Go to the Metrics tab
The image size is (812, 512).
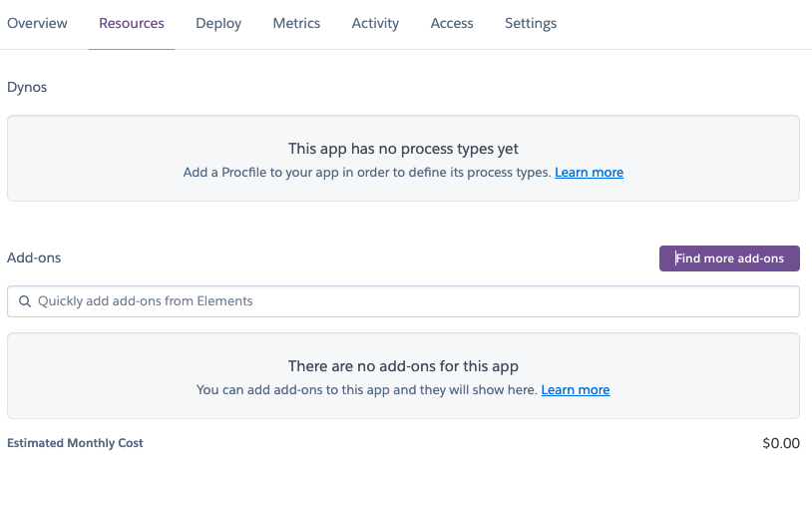tap(296, 23)
